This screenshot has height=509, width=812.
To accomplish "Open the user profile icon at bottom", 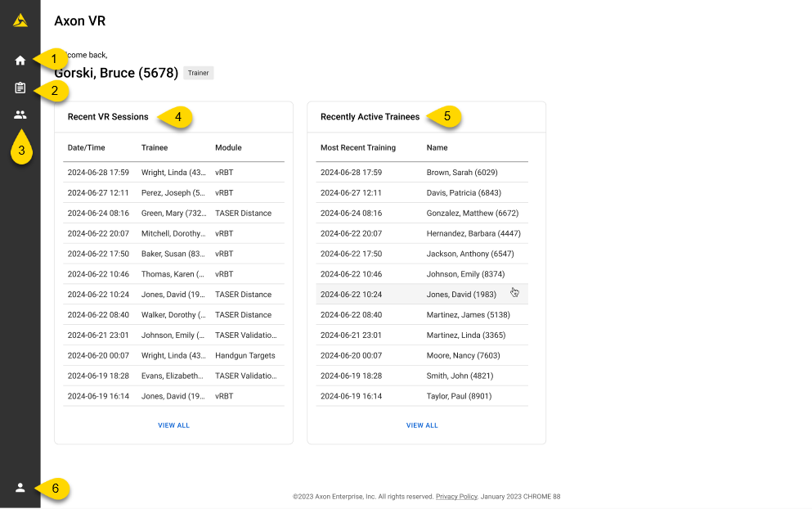I will click(20, 488).
